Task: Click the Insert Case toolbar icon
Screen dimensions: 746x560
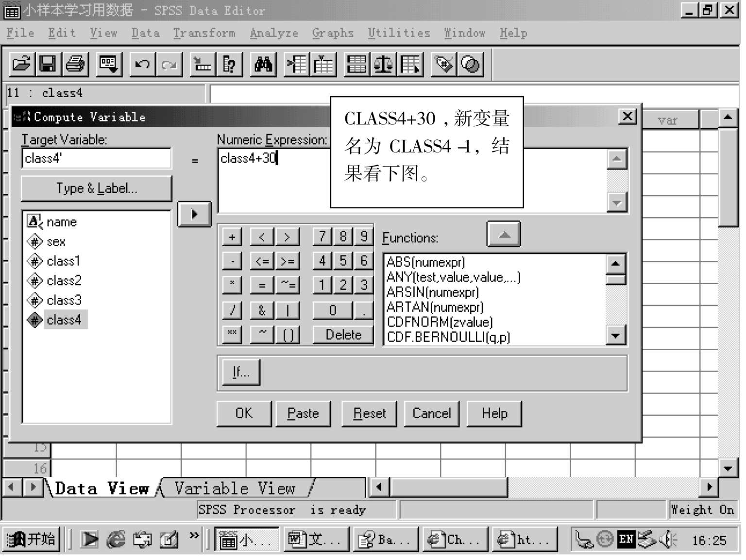Action: [297, 64]
